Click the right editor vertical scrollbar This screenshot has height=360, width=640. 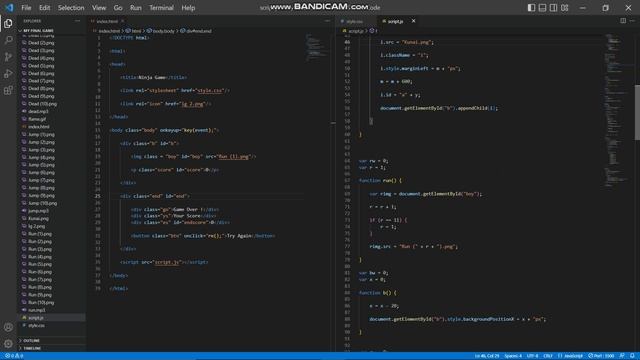[x=637, y=112]
